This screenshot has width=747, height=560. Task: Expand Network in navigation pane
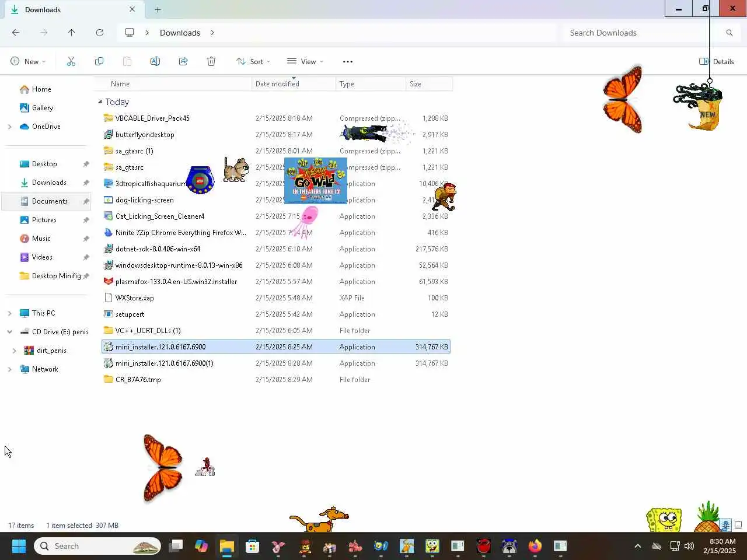pyautogui.click(x=10, y=369)
